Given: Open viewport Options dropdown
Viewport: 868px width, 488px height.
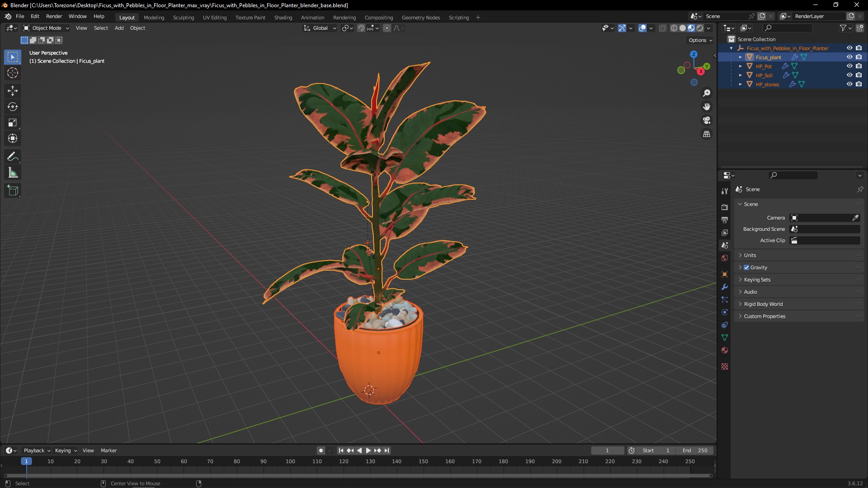Looking at the screenshot, I should [700, 40].
